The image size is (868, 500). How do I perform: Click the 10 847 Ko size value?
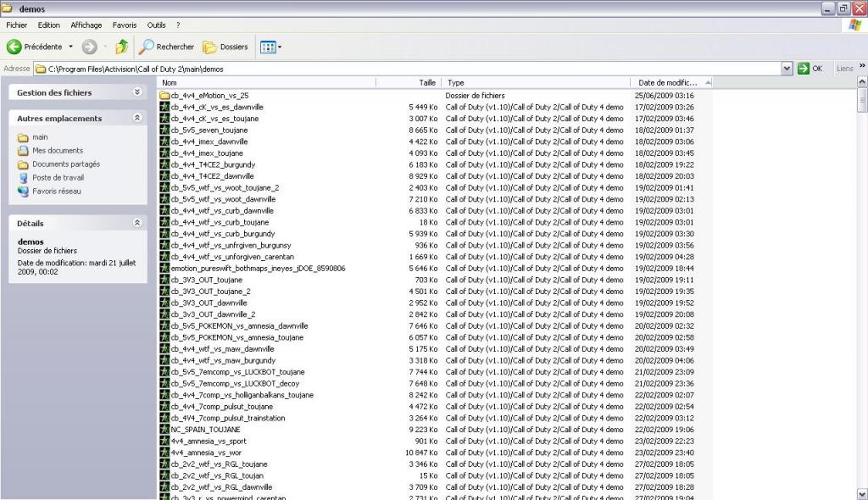[421, 453]
